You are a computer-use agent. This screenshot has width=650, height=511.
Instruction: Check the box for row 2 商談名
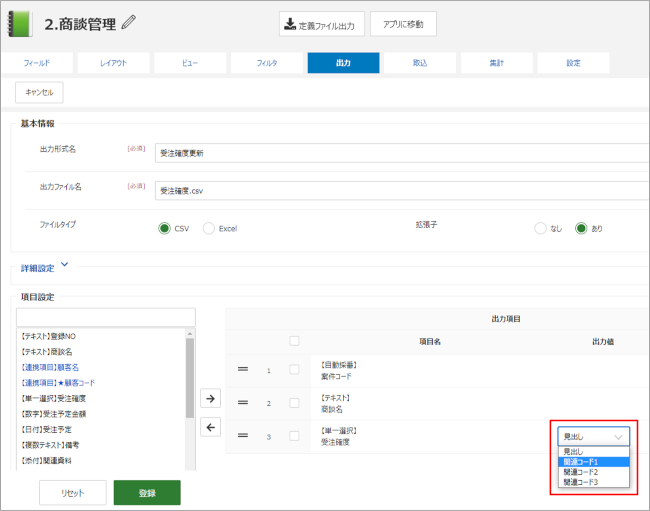(x=294, y=403)
